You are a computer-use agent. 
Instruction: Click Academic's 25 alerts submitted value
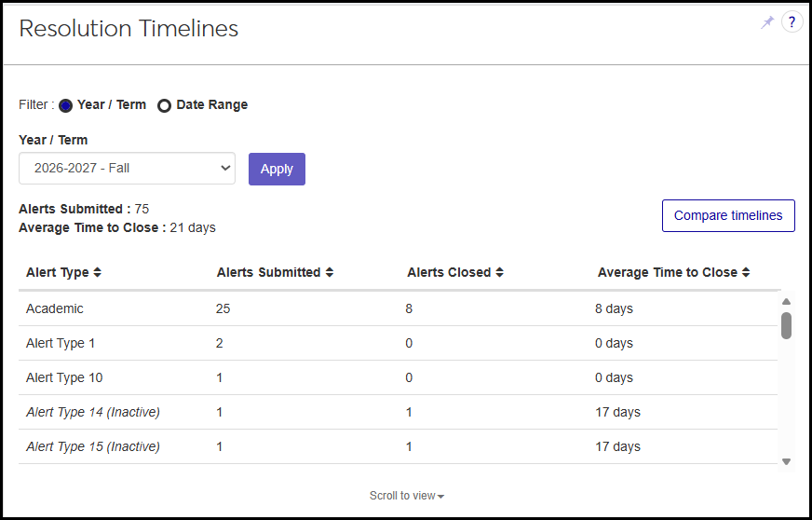pos(223,308)
